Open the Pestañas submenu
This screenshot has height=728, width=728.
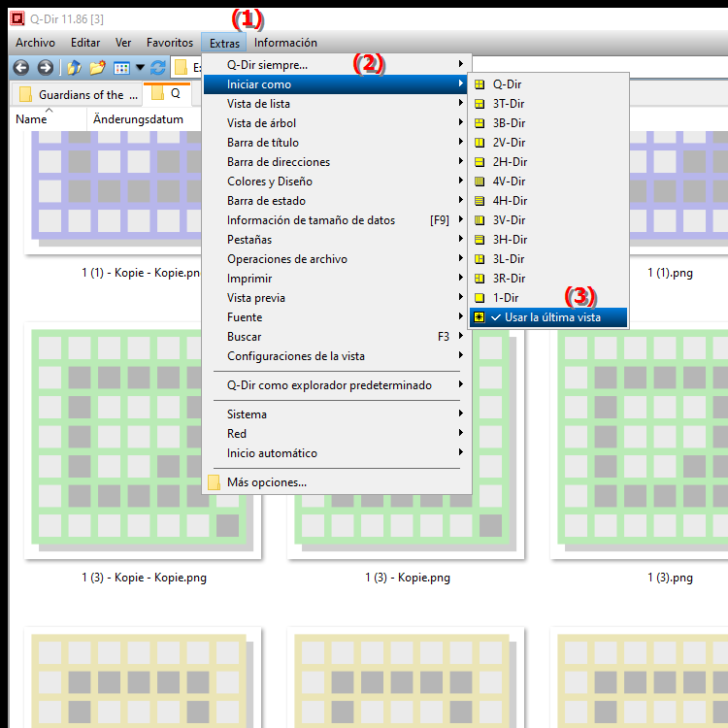point(338,240)
